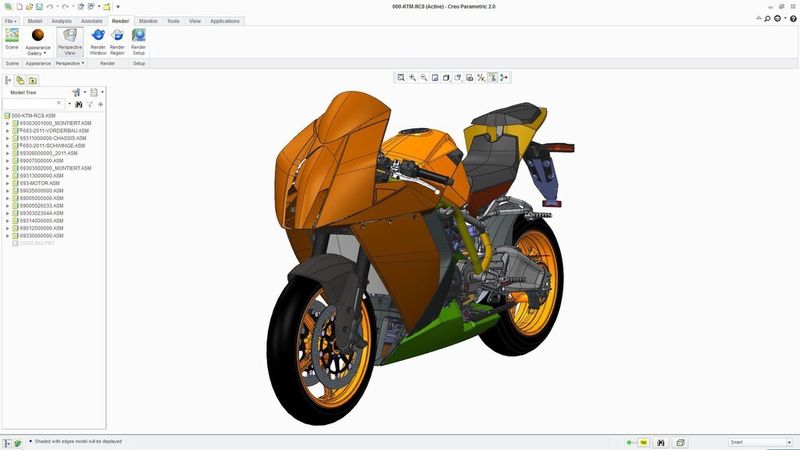Click the Close window icon in quick access toolbar
Image resolution: width=800 pixels, height=450 pixels.
(x=107, y=7)
